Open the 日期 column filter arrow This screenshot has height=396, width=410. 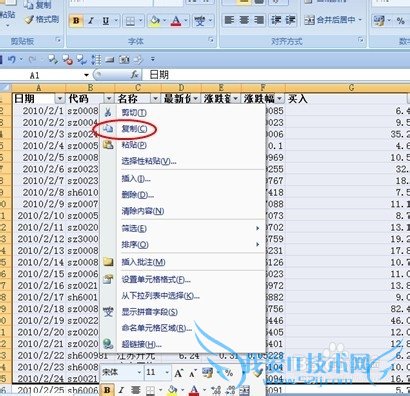pyautogui.click(x=60, y=99)
